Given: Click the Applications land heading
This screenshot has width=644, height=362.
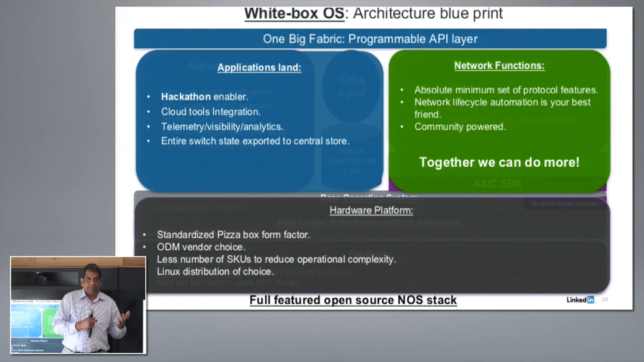Looking at the screenshot, I should point(259,67).
